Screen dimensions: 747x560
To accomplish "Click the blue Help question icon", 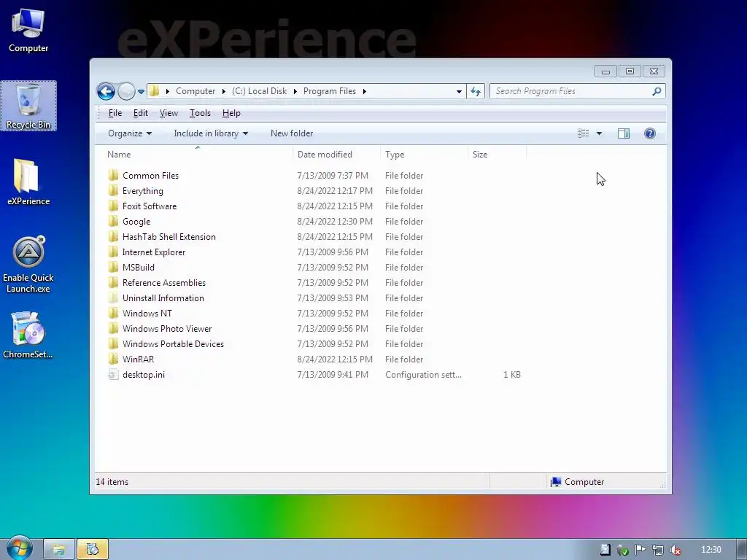I will (650, 133).
